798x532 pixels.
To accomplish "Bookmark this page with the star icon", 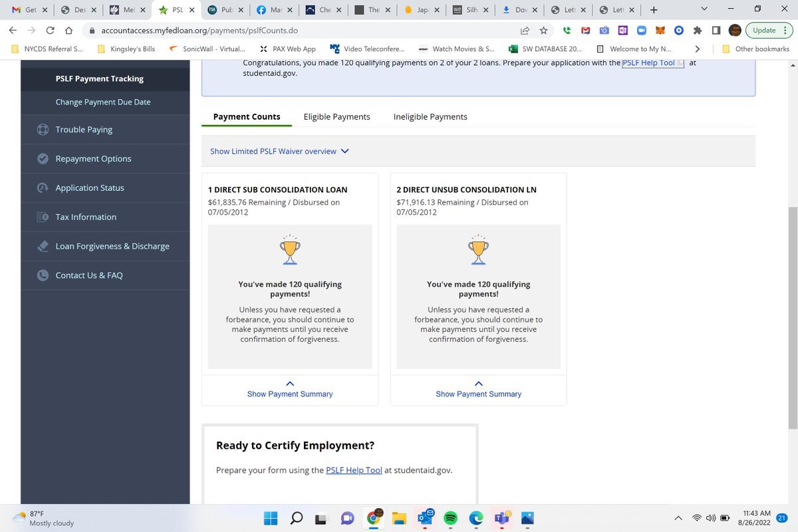I will pyautogui.click(x=543, y=31).
